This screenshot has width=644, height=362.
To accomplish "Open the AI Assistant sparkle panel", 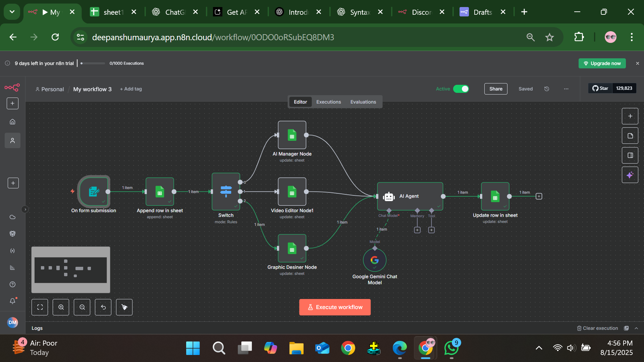I will (630, 175).
